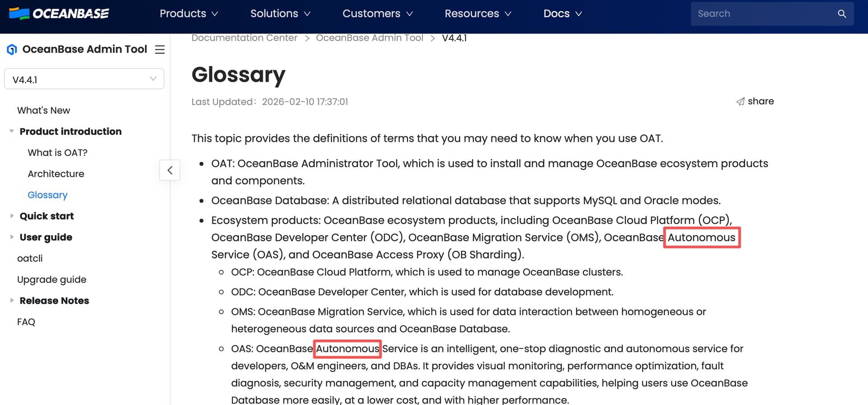
Task: Expand the Release Notes section
Action: 12,301
